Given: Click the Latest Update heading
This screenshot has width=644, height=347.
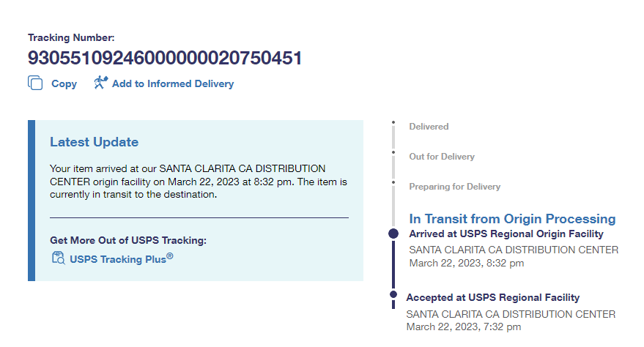Looking at the screenshot, I should click(x=94, y=142).
